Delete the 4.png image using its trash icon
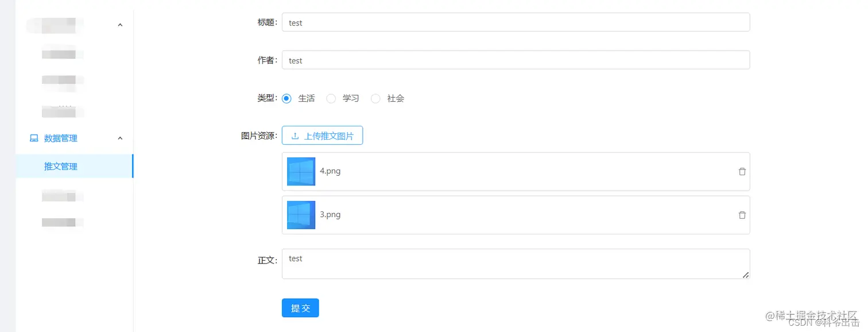Image resolution: width=868 pixels, height=332 pixels. click(x=742, y=171)
